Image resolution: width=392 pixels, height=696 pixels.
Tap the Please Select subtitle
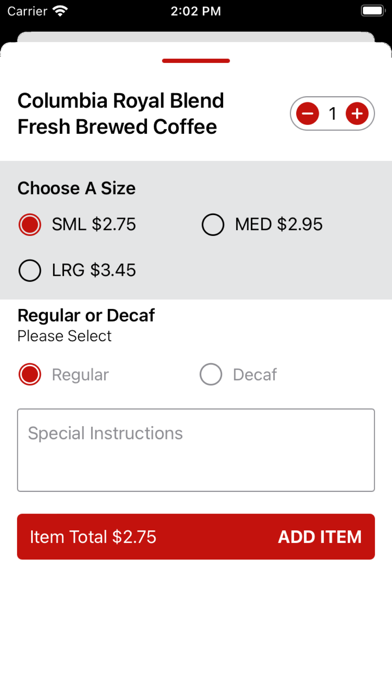[64, 336]
